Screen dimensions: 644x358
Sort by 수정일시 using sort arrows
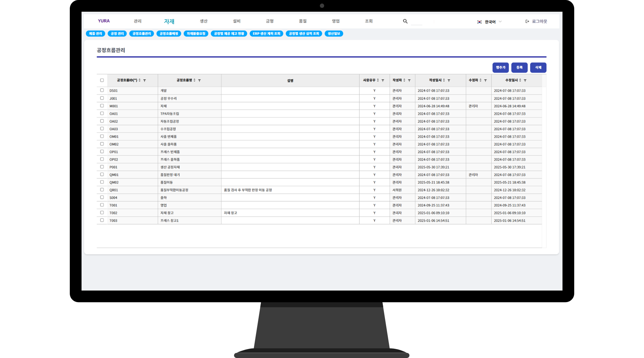pyautogui.click(x=520, y=80)
